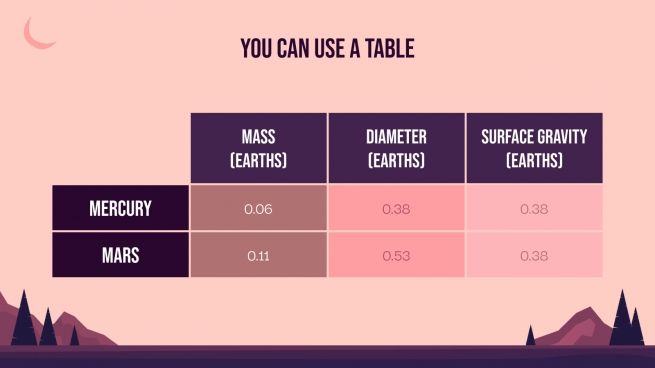This screenshot has height=368, width=655.
Task: Click the tallest pine tree on left
Action: pos(24,322)
